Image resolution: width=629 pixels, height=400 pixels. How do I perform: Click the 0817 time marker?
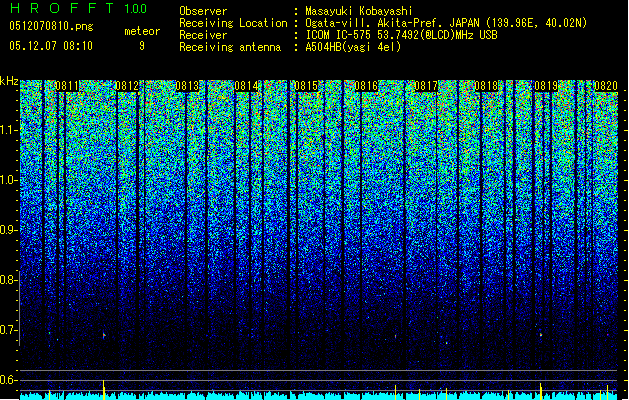tap(426, 86)
